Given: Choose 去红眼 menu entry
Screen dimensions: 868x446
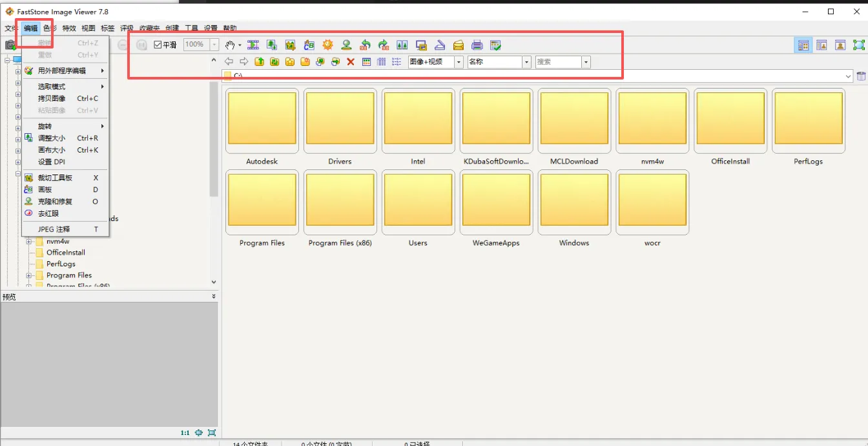Looking at the screenshot, I should click(65, 213).
